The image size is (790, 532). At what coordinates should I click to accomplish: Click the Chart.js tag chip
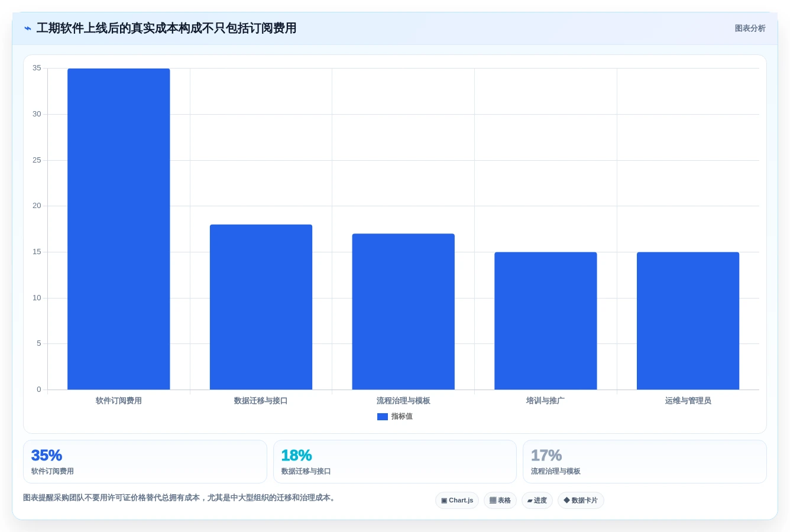[x=457, y=501]
